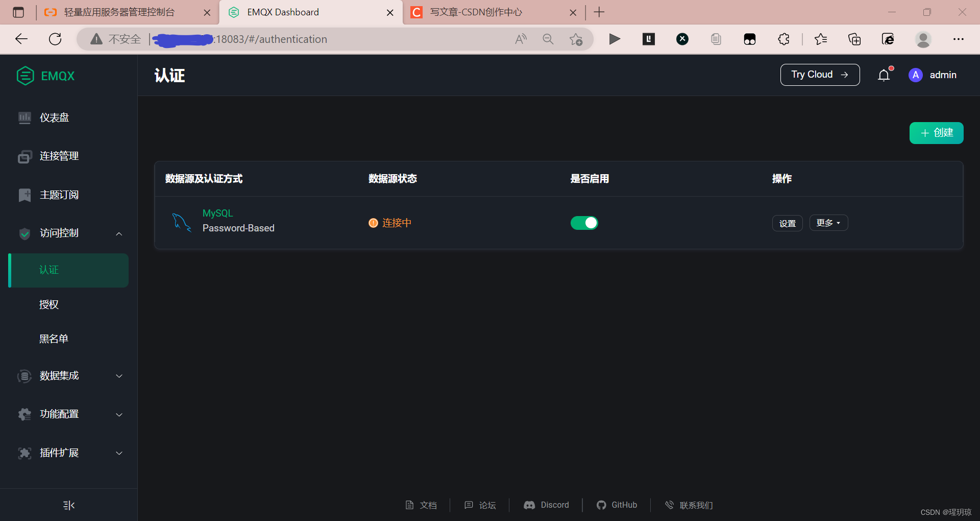
Task: Click the 访问控制 shield icon
Action: click(x=24, y=233)
